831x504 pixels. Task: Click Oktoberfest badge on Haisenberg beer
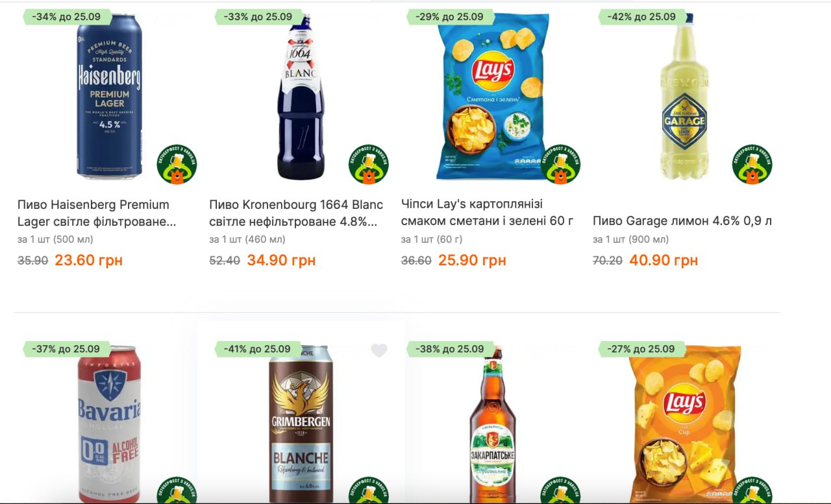coord(177,164)
